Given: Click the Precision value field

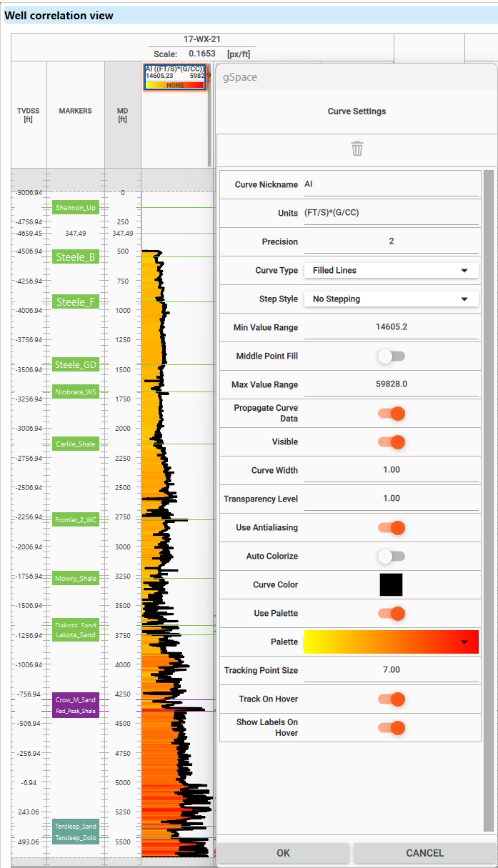Looking at the screenshot, I should tap(392, 241).
